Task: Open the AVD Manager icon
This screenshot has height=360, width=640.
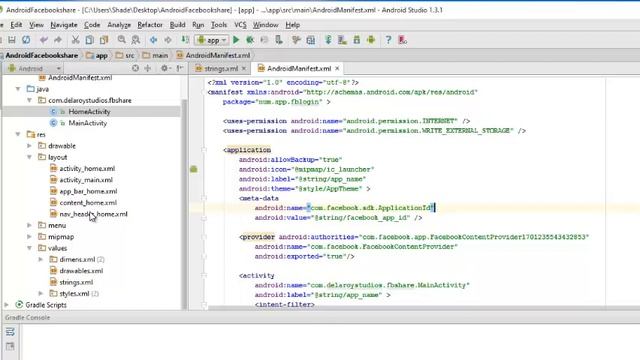Action: click(x=342, y=40)
